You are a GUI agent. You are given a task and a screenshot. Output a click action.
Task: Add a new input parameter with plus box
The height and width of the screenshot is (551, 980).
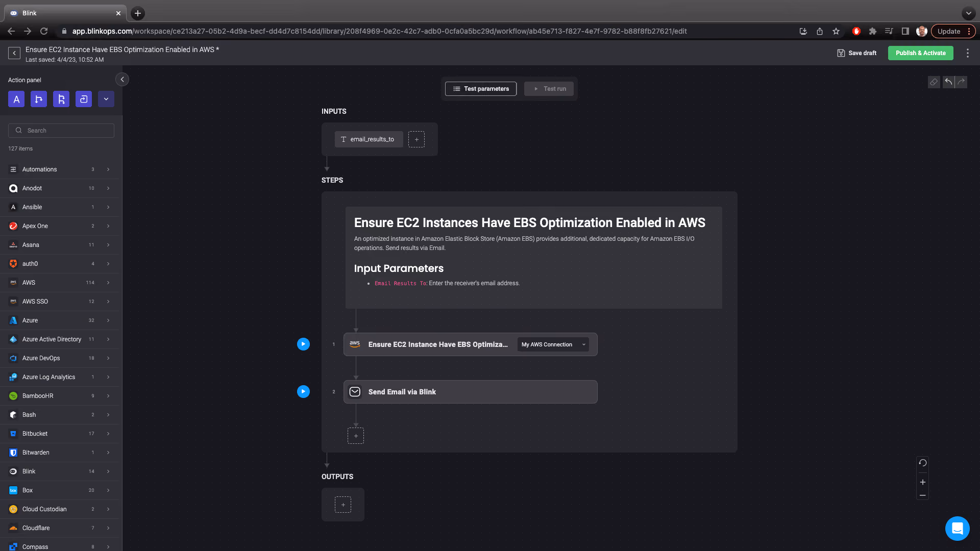coord(416,139)
